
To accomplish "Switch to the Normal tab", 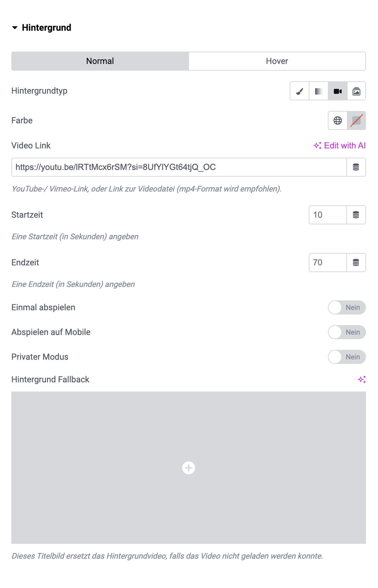I will [x=100, y=61].
